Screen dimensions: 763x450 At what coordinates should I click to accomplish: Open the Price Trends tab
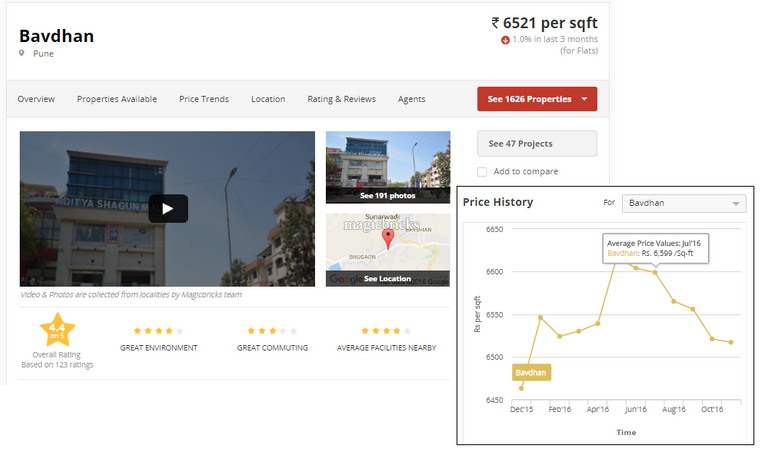point(204,99)
